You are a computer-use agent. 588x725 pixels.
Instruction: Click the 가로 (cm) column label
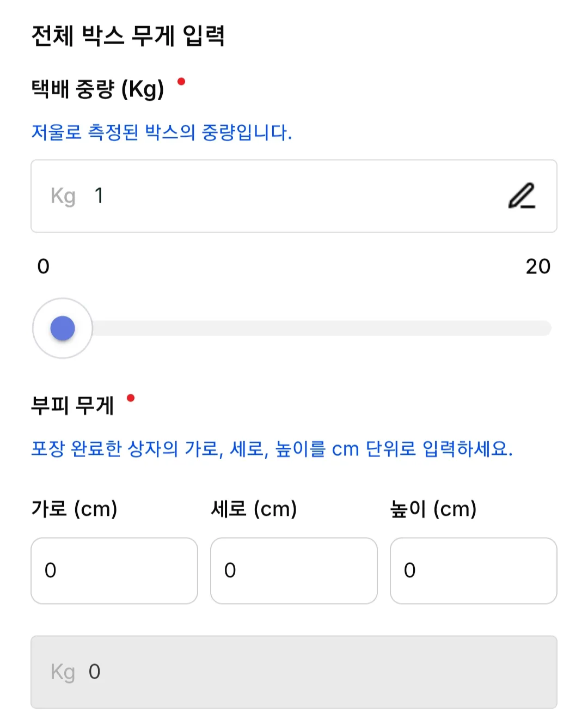tap(75, 509)
